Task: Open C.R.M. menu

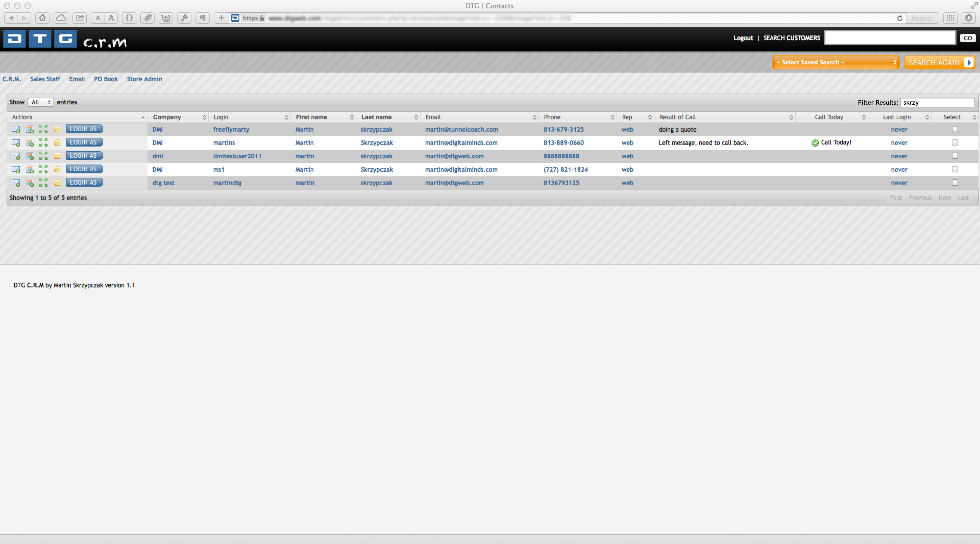Action: 12,79
